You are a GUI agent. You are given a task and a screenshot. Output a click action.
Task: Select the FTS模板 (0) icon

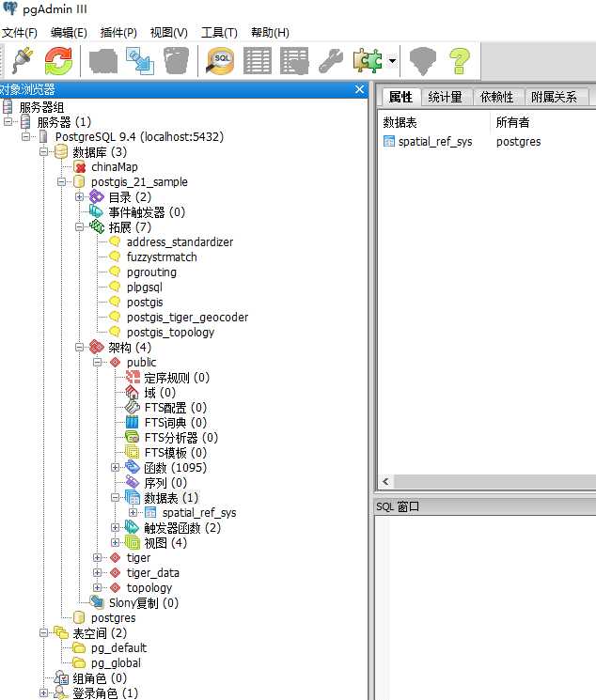tap(133, 452)
